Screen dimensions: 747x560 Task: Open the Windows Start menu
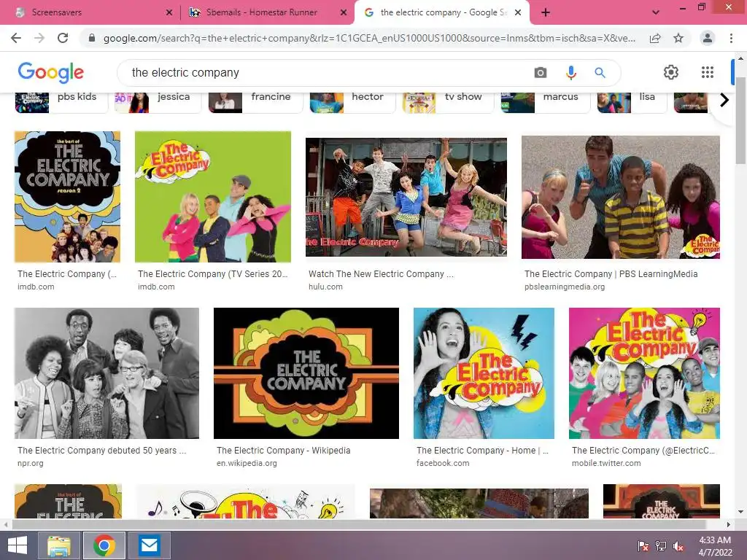point(18,545)
